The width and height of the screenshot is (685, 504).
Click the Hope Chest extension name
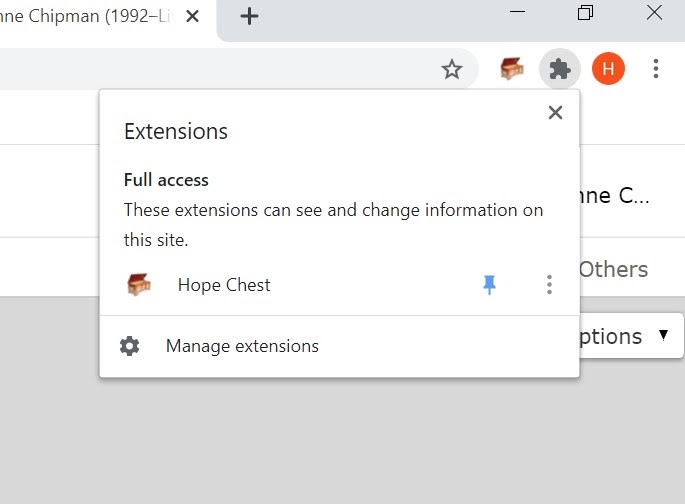click(224, 285)
